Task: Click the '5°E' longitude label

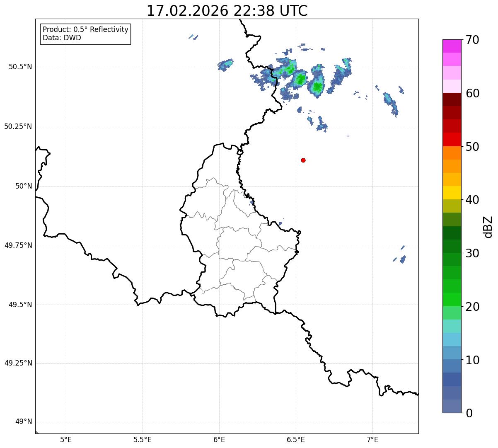Action: 66,440
